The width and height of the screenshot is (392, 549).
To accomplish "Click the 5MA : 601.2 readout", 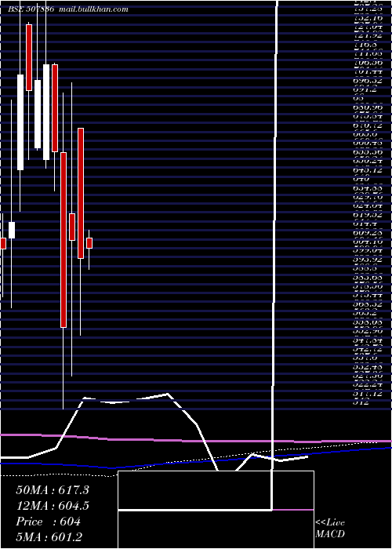I will [49, 536].
